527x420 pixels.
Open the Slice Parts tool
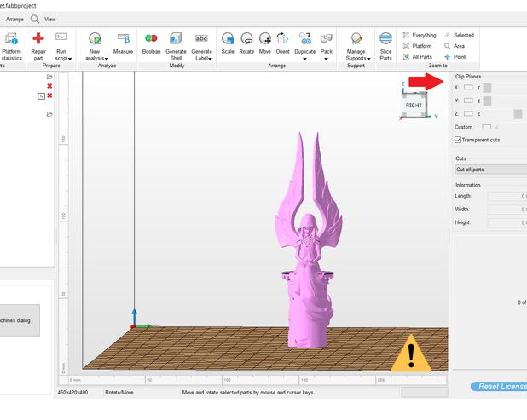tap(385, 39)
